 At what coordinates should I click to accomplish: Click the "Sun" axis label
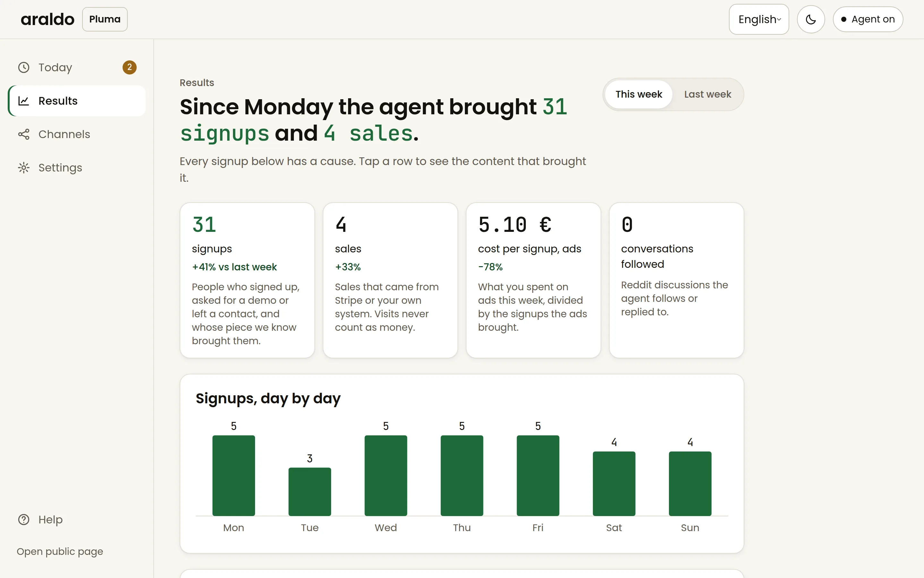click(x=690, y=528)
